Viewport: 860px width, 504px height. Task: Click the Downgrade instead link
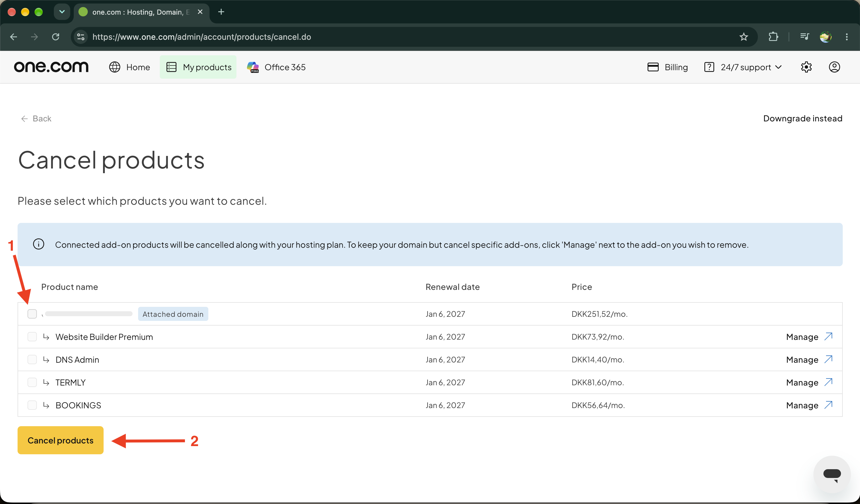(803, 118)
